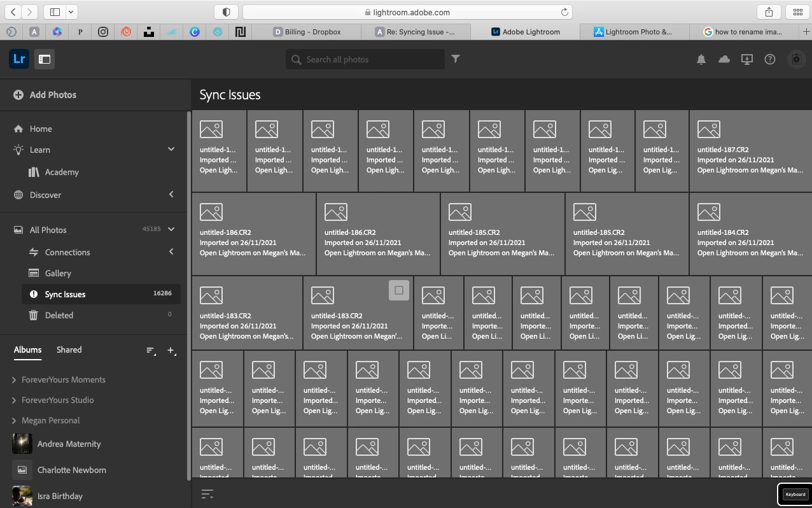Open Charlotte Newborn album
Screen dimensions: 812x508
pyautogui.click(x=71, y=470)
